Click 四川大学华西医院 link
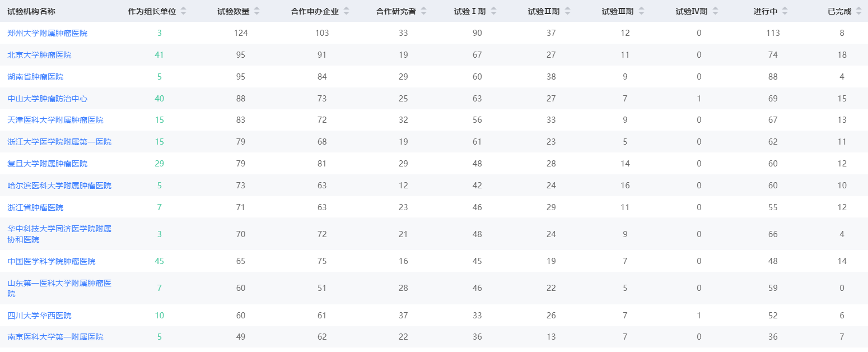The width and height of the screenshot is (868, 352). 39,316
